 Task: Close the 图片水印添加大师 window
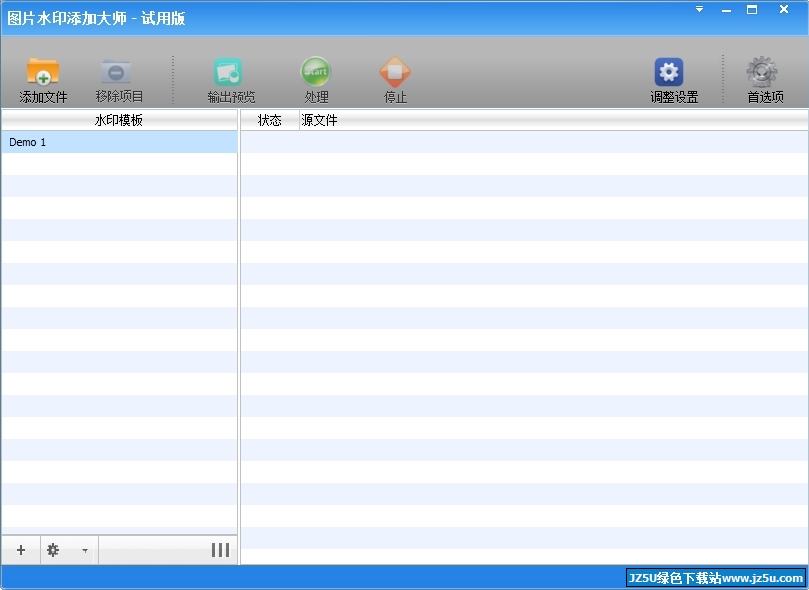pos(784,9)
